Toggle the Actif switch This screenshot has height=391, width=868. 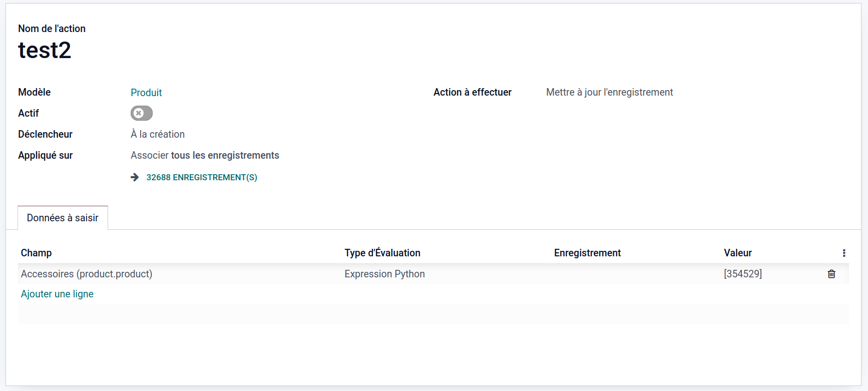pyautogui.click(x=142, y=113)
